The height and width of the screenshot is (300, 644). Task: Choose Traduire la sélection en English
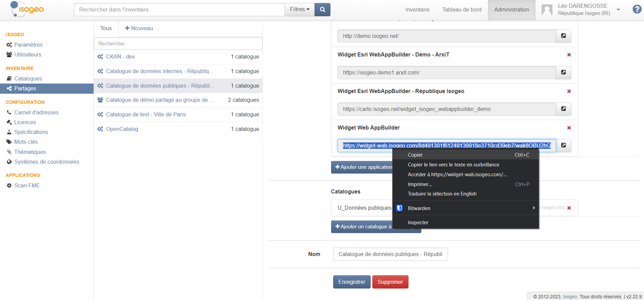pos(466,194)
